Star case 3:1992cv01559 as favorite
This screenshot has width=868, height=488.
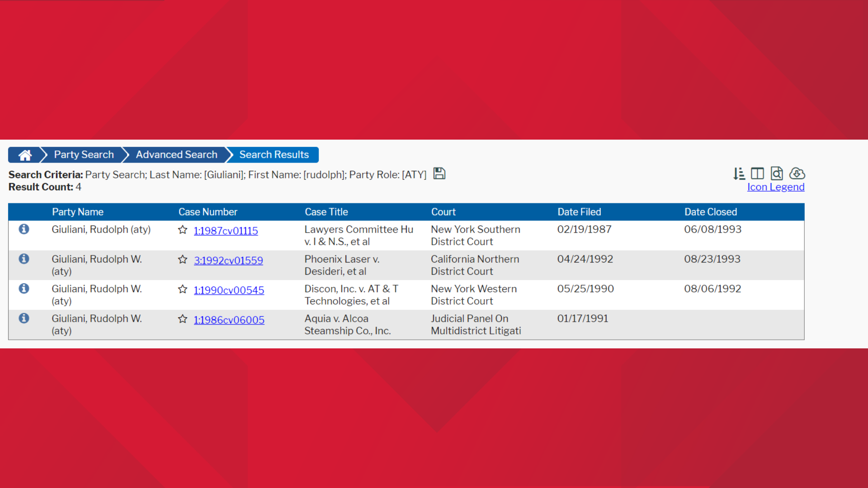click(x=183, y=260)
